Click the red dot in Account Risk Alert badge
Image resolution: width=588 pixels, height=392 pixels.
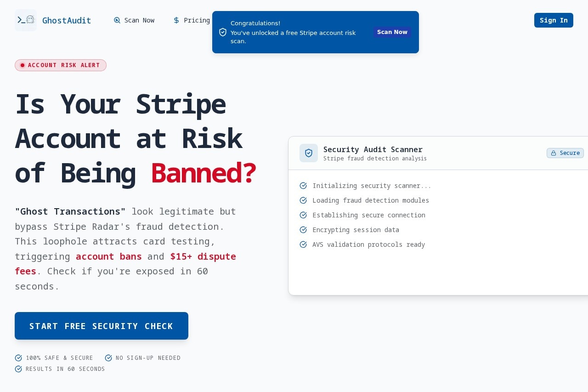click(23, 65)
